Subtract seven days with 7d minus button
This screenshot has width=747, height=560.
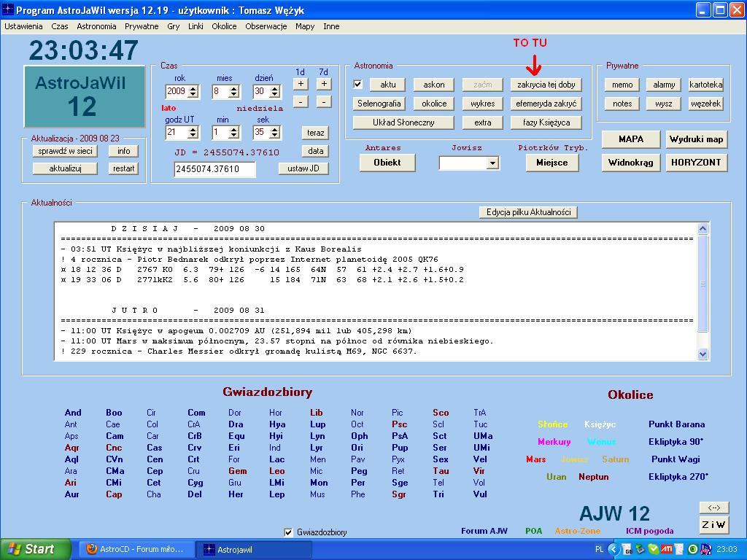(324, 101)
